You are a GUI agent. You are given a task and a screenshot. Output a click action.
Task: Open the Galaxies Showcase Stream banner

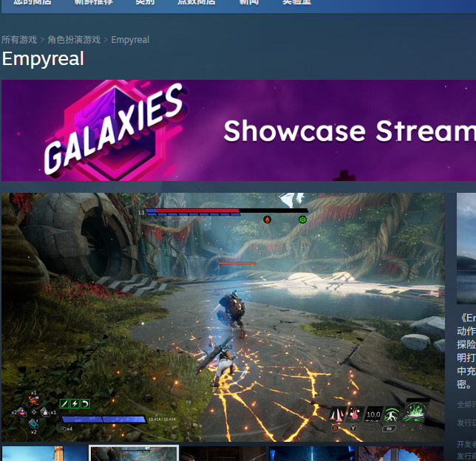point(239,130)
